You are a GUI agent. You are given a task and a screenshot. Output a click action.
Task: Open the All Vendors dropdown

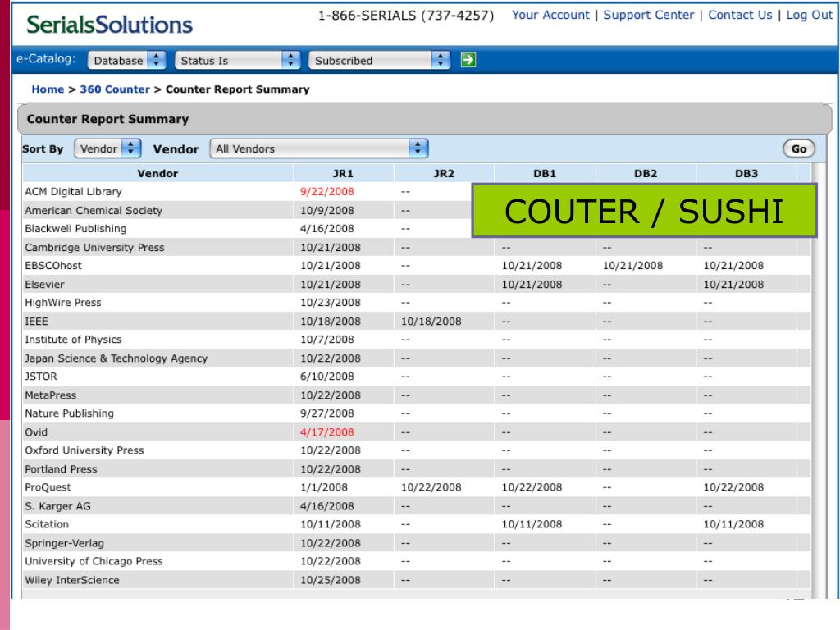coord(319,148)
